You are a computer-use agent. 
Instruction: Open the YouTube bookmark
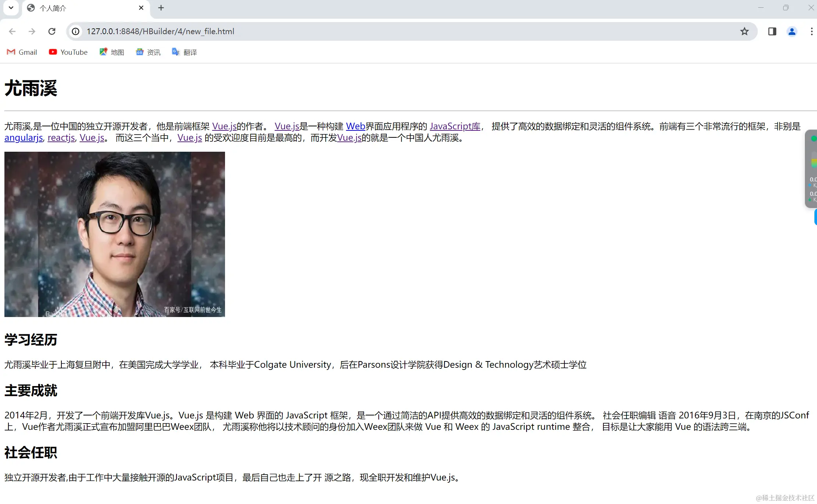point(68,52)
